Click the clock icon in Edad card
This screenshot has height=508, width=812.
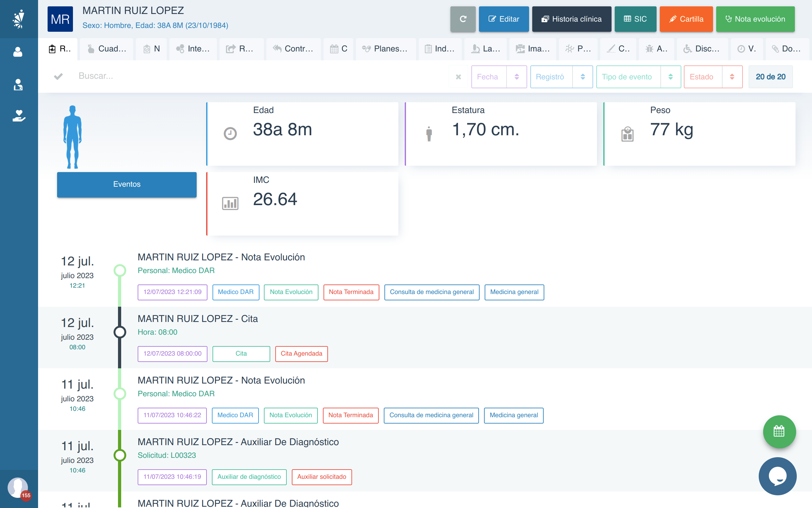(x=230, y=134)
